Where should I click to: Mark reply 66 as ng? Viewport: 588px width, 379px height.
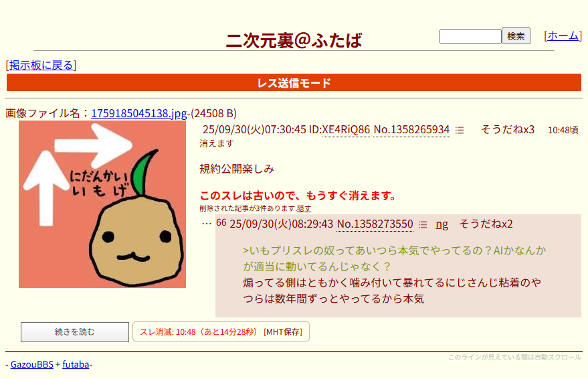point(442,224)
